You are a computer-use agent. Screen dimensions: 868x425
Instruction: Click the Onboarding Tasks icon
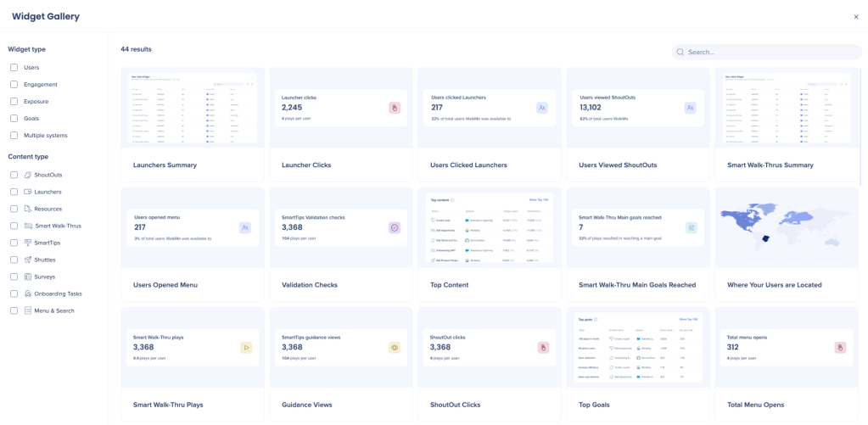28,294
